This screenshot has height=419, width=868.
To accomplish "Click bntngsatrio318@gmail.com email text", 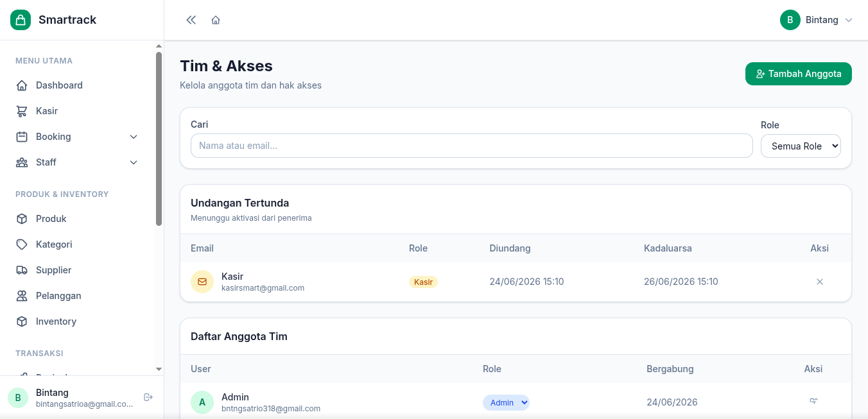I will click(271, 409).
